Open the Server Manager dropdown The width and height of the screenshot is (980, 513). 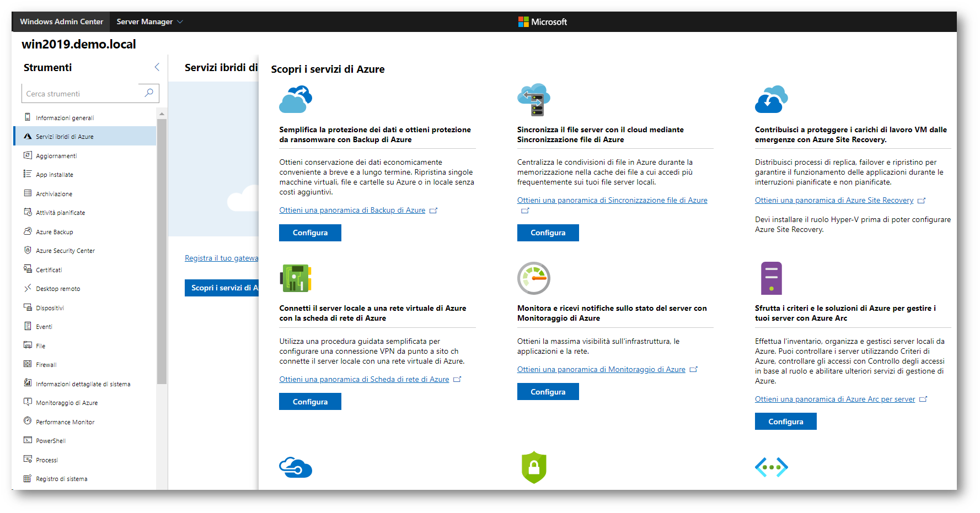149,21
